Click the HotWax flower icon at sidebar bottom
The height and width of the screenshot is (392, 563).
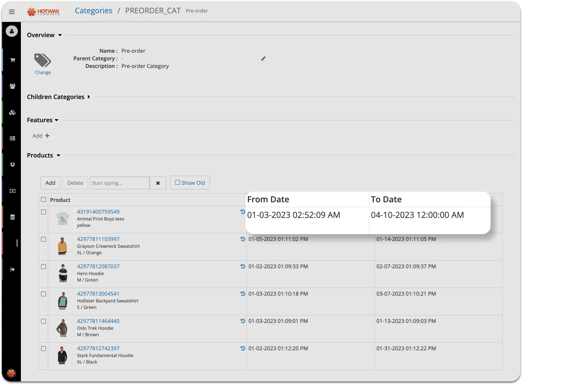(11, 373)
